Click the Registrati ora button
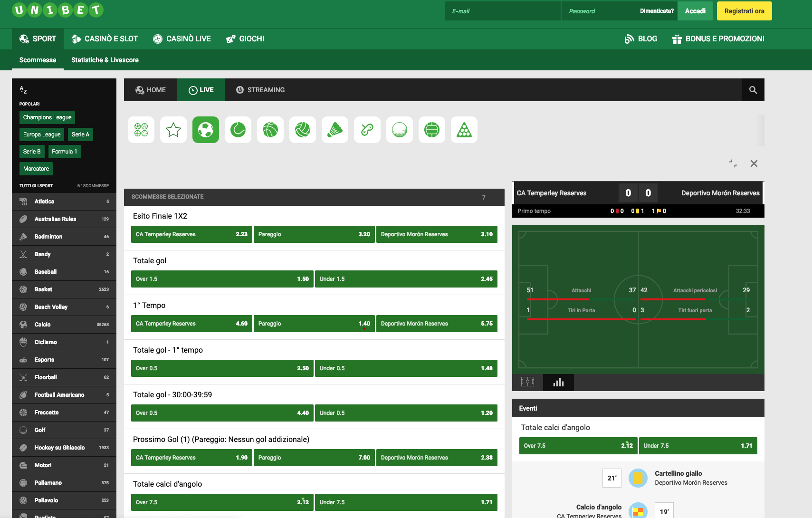The width and height of the screenshot is (812, 518). 744,10
